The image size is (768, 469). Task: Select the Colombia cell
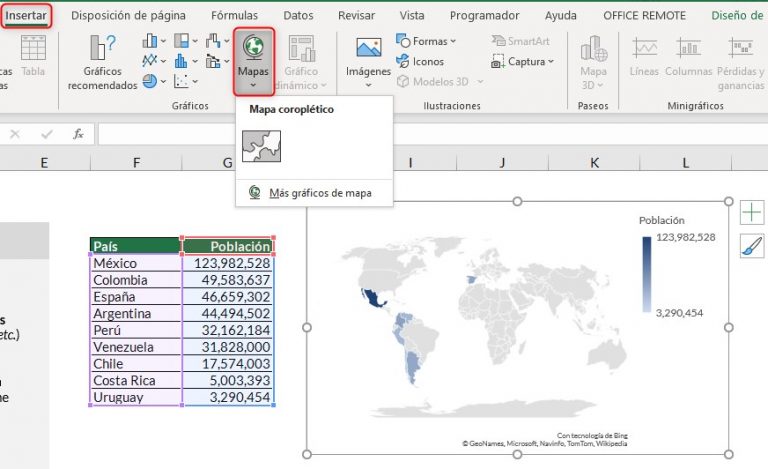pyautogui.click(x=136, y=280)
